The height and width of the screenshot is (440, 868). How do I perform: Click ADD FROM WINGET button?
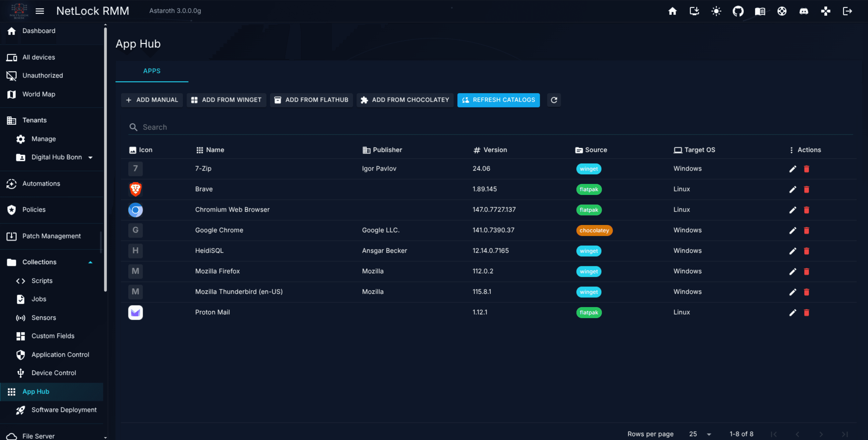226,100
